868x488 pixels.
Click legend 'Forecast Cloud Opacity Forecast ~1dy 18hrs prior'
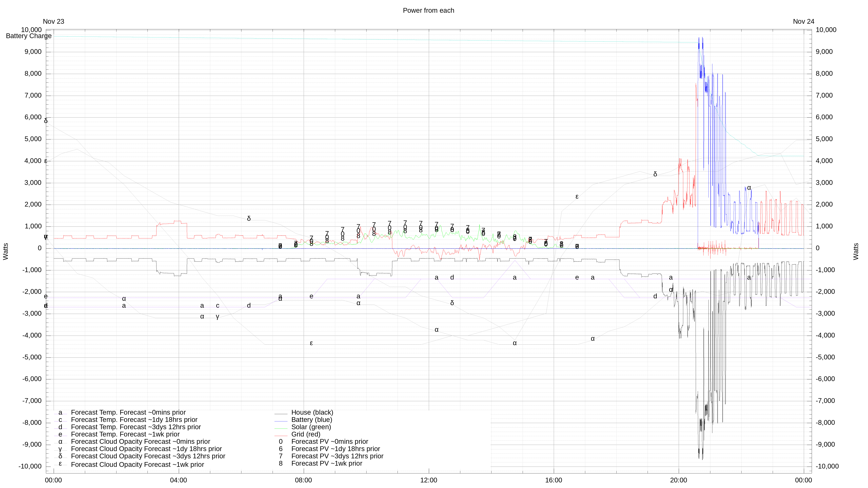tap(146, 449)
